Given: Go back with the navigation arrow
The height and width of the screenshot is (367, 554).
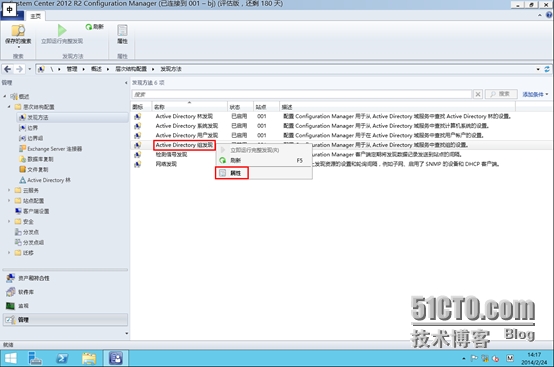Looking at the screenshot, I should 8,69.
